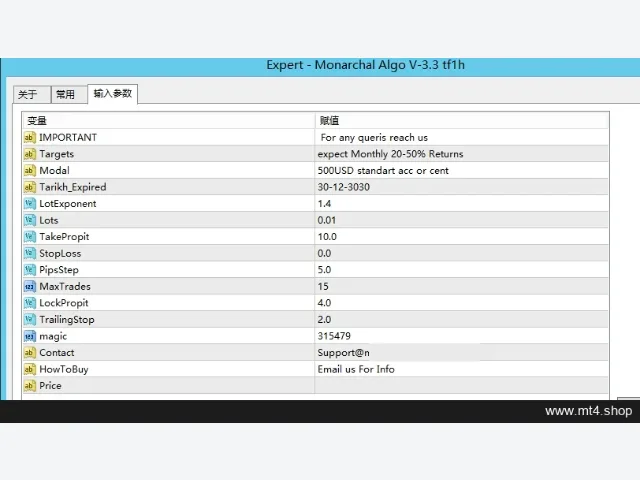Click the string icon beside Modal
Screen dimensions: 640x480
(x=30, y=171)
